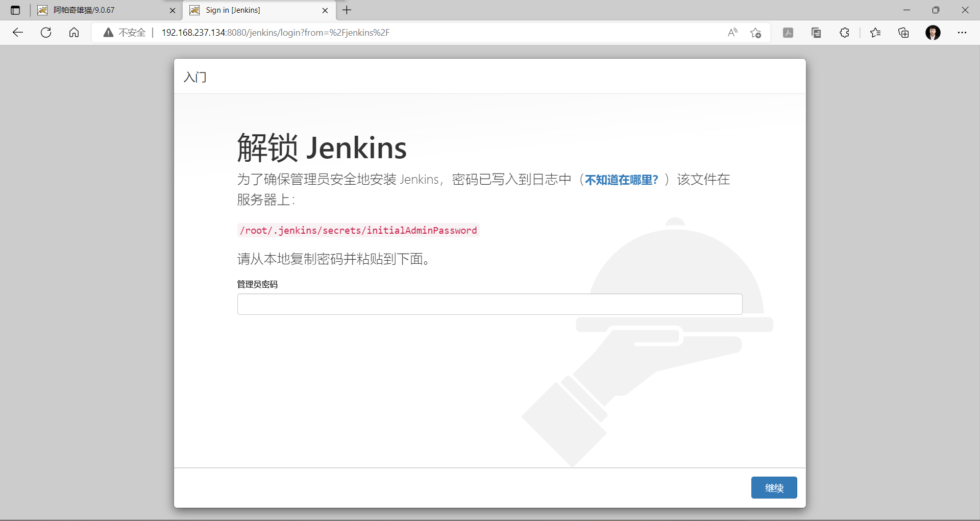Open the tab actions menu

(15, 10)
